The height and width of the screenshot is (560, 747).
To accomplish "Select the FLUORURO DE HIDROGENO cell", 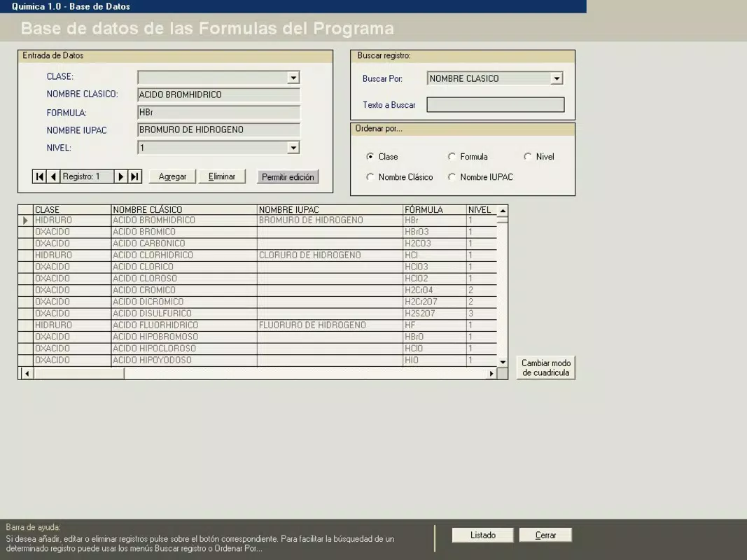I will [330, 325].
